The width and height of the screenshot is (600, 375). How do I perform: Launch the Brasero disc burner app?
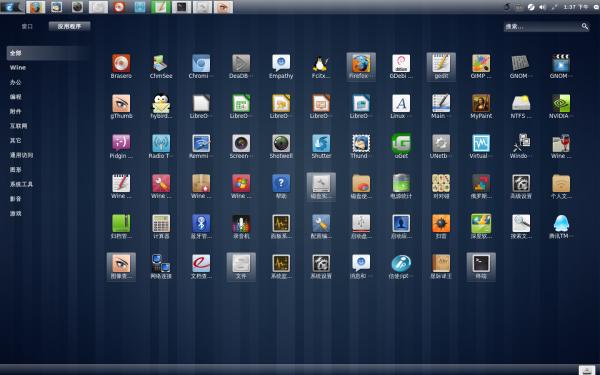[121, 67]
